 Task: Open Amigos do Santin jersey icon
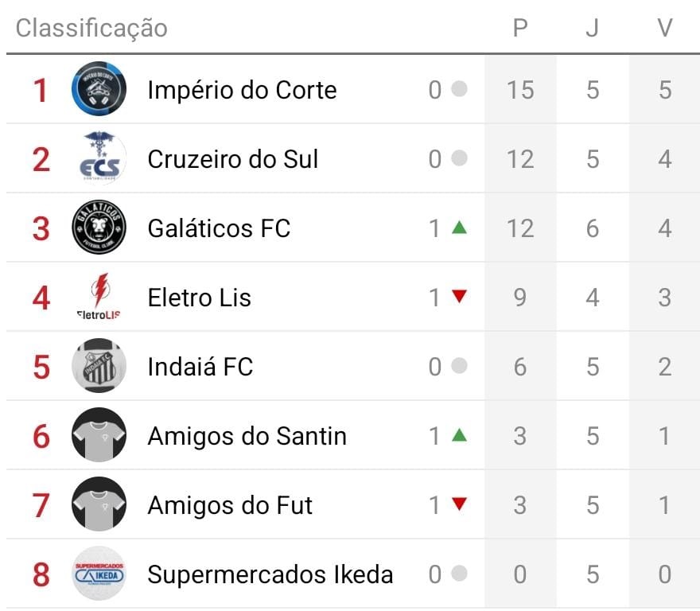(99, 435)
